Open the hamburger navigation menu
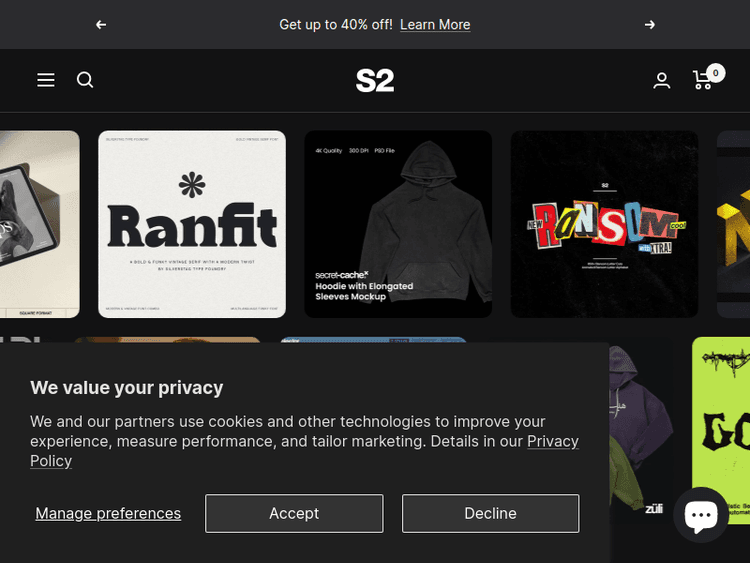This screenshot has height=563, width=750. (46, 80)
